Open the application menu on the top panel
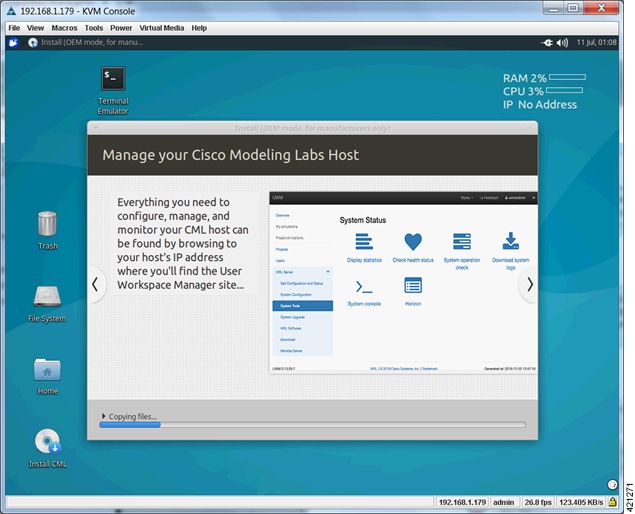 pos(13,42)
